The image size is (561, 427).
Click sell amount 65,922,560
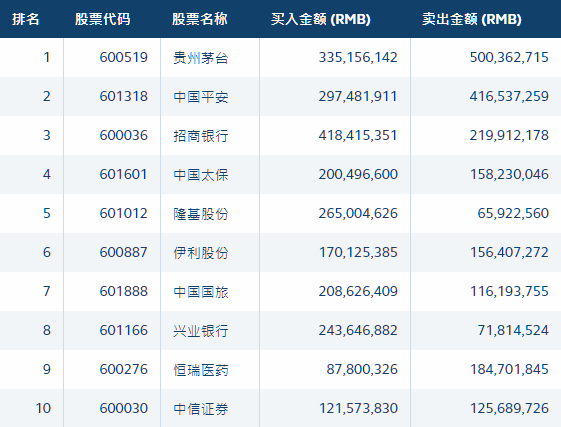click(x=513, y=213)
